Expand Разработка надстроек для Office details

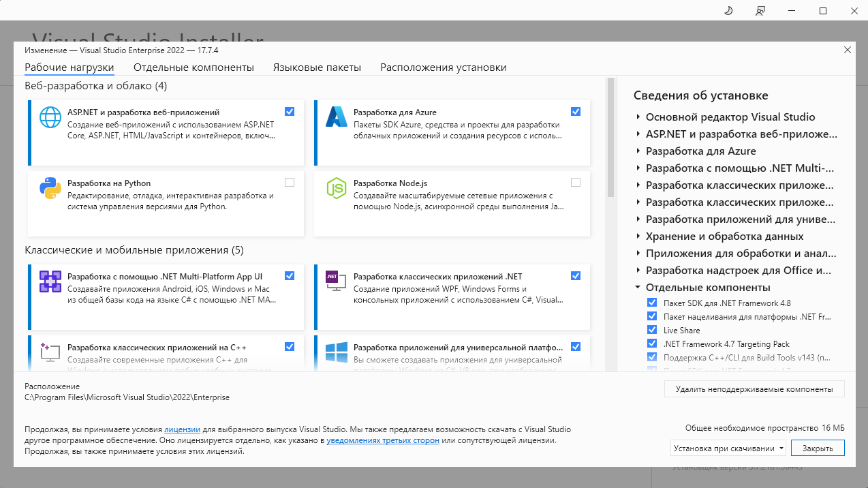point(638,271)
